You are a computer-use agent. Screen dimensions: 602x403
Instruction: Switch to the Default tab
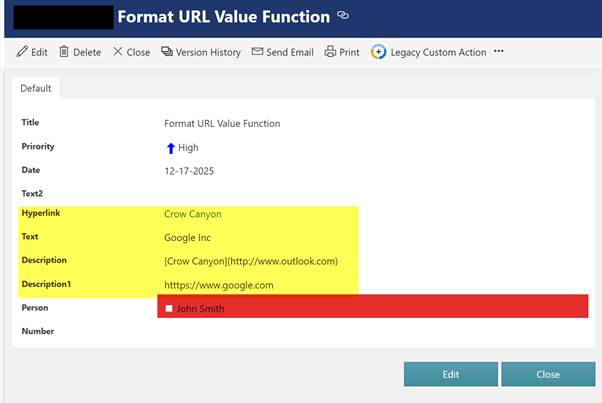[36, 88]
